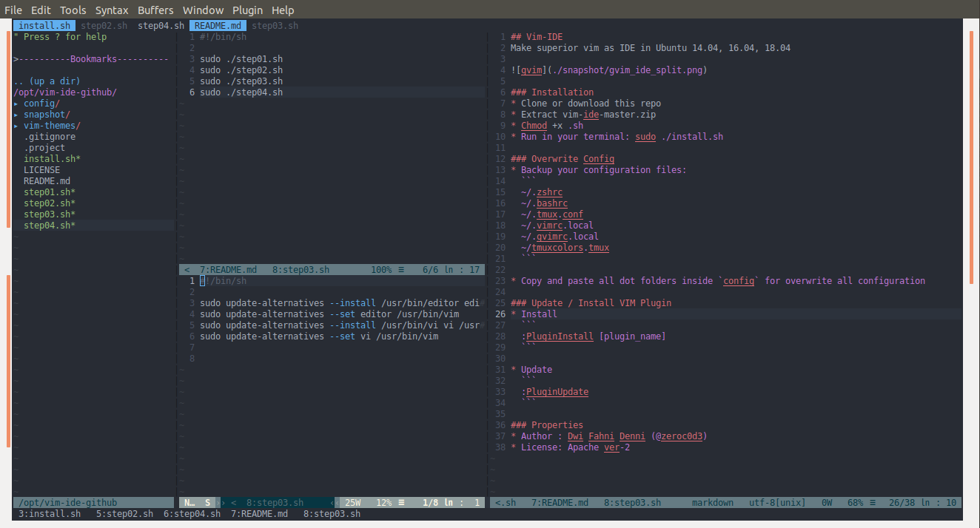Viewport: 980px width, 528px height.
Task: Click the ':PluginInstall [plugin_name]' line
Action: point(594,336)
